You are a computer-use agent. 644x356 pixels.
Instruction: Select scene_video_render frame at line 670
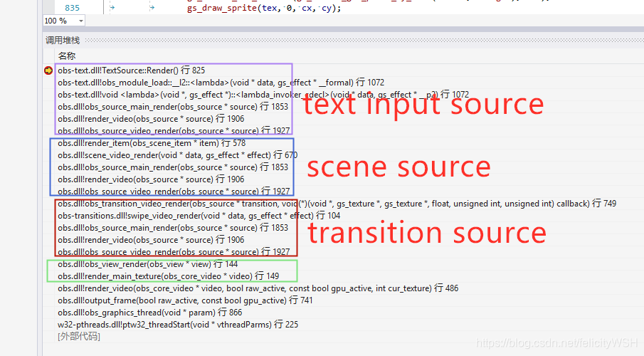pos(177,155)
